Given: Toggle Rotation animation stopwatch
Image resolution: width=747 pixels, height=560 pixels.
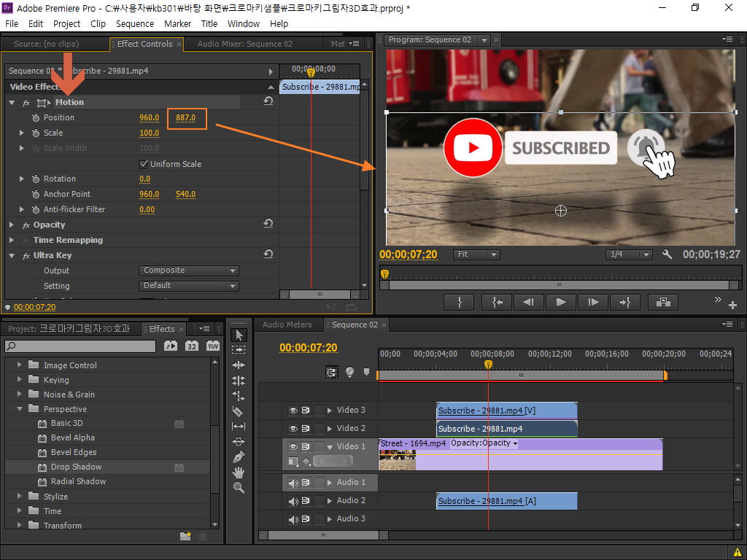Looking at the screenshot, I should tap(36, 179).
